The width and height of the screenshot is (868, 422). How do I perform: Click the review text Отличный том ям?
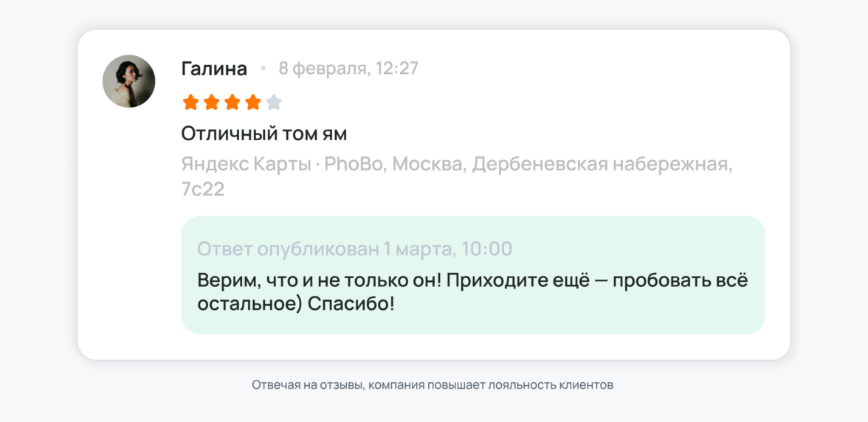coord(264,134)
